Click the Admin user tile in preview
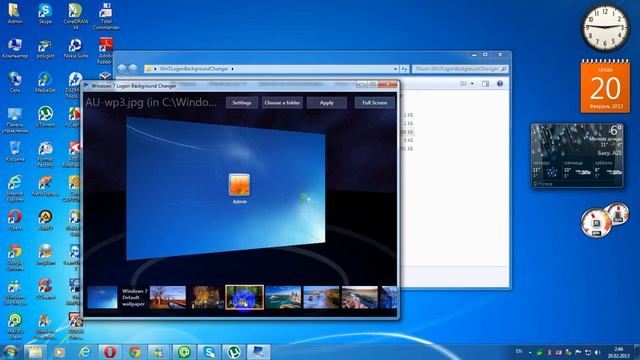This screenshot has width=640, height=360. [239, 188]
